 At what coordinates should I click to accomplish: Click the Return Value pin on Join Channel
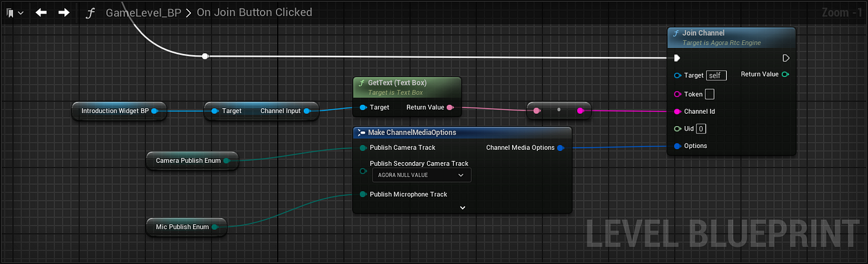pyautogui.click(x=786, y=75)
